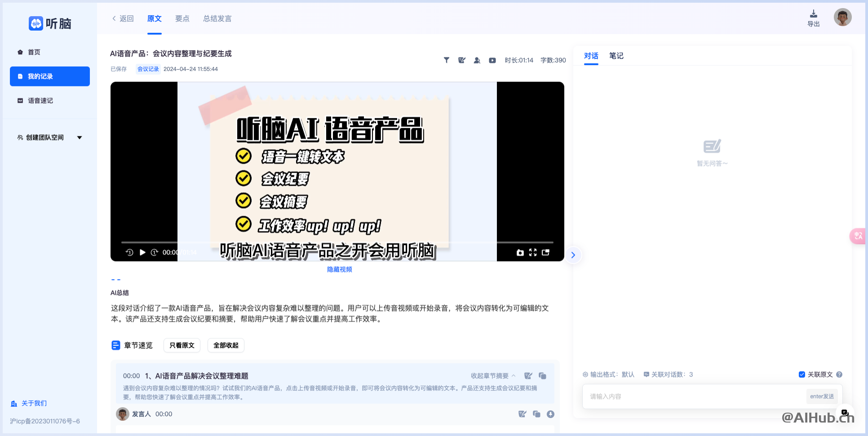Switch to the 对话 tab
The width and height of the screenshot is (868, 436).
point(591,56)
